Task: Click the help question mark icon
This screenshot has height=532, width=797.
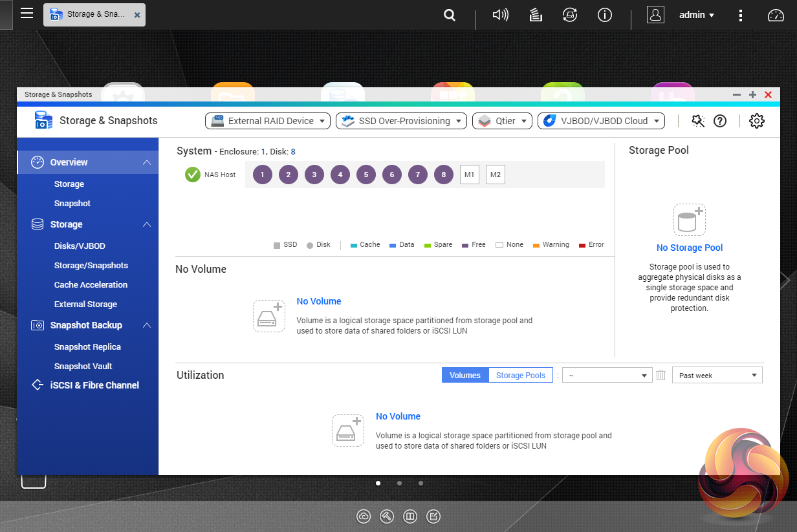Action: pos(720,121)
